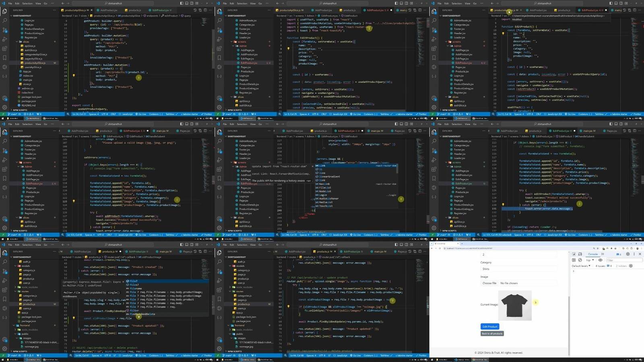Viewport: 644px width, 362px height.
Task: Click the remote indicator, Ln 24, Col 31 window
Action: coord(3,114)
